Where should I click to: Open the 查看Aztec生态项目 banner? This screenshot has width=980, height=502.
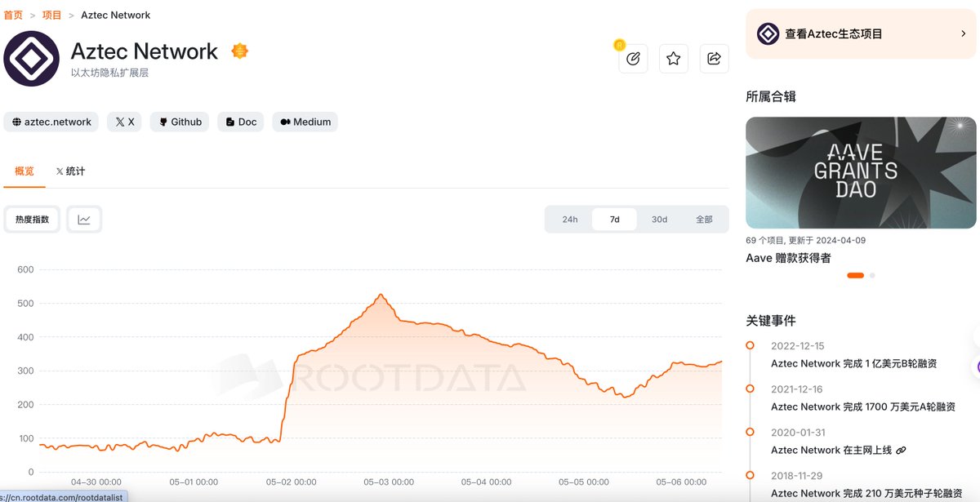click(861, 34)
